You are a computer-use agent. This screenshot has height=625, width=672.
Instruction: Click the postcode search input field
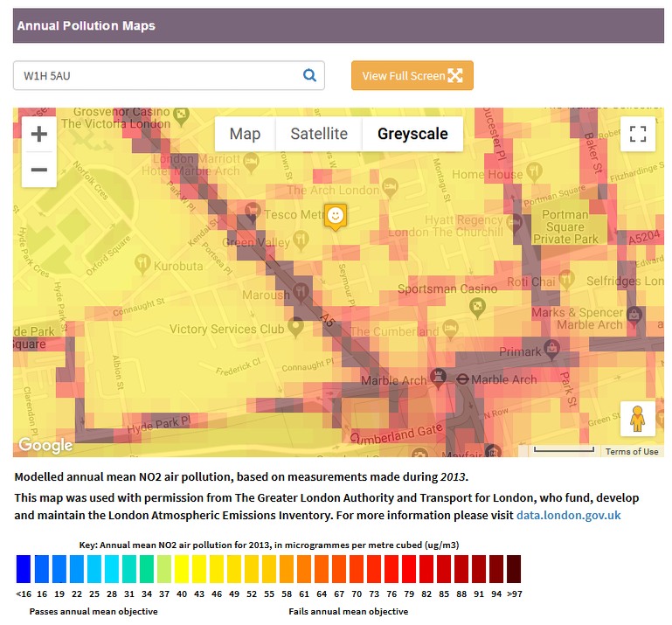point(157,76)
